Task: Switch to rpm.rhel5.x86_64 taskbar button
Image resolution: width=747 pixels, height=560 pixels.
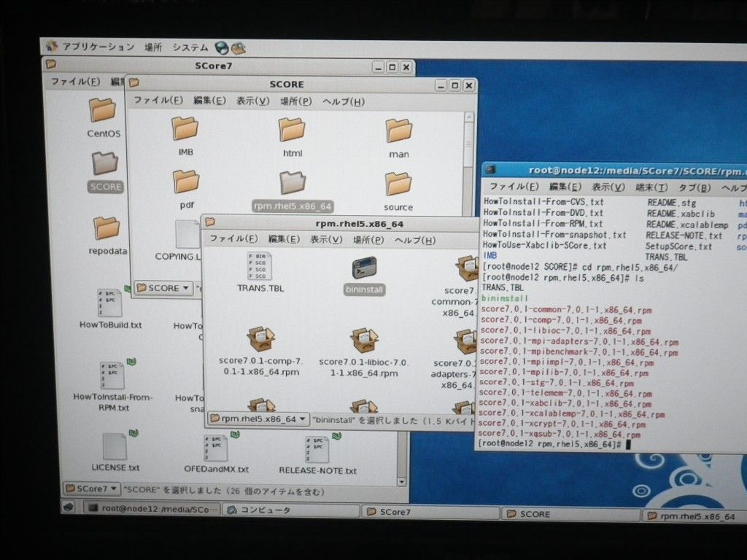Action: coord(693,516)
